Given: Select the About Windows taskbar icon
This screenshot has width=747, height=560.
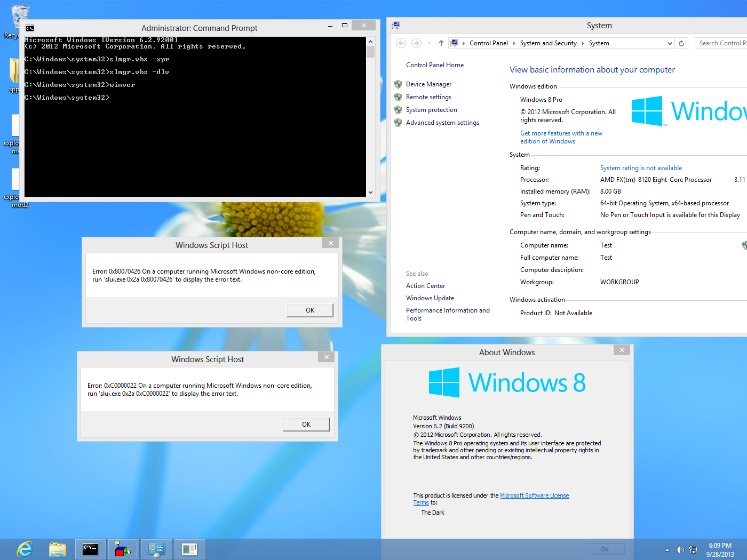Looking at the screenshot, I should tap(189, 549).
